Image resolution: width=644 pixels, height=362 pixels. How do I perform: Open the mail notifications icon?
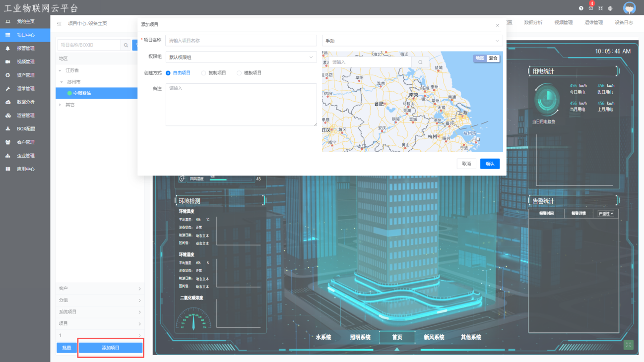click(x=590, y=8)
